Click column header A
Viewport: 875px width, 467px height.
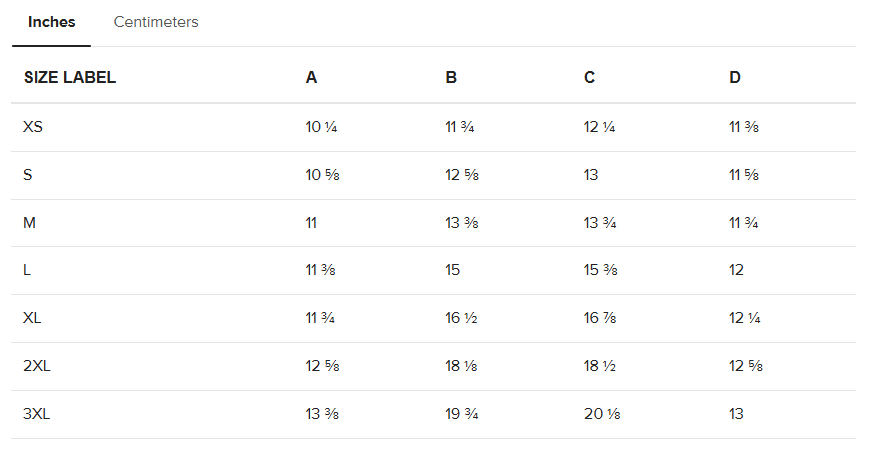312,77
